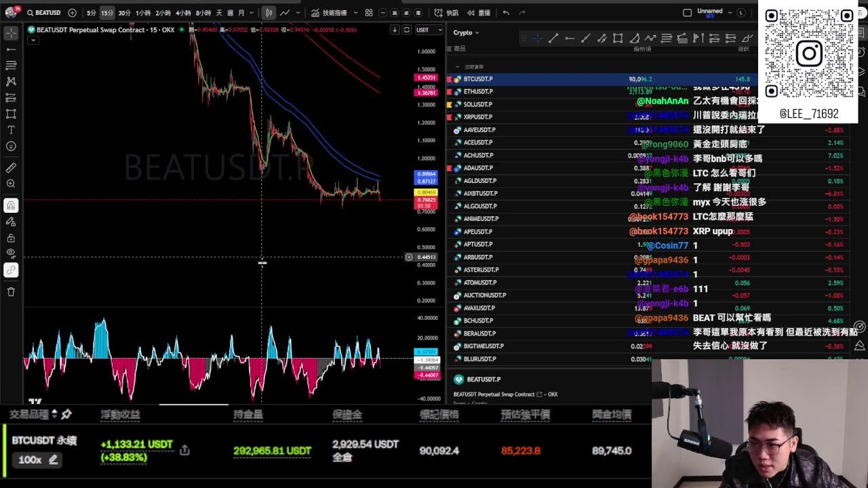Image resolution: width=868 pixels, height=488 pixels.
Task: Switch to the line chart type
Action: [285, 13]
